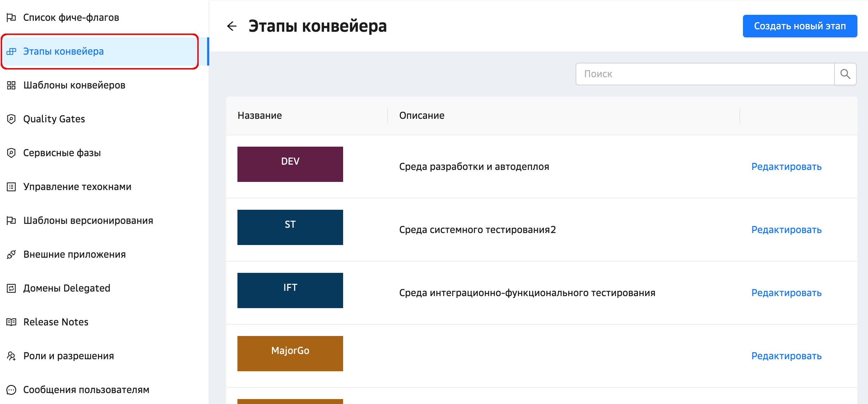Click the magnifier search icon

click(845, 74)
